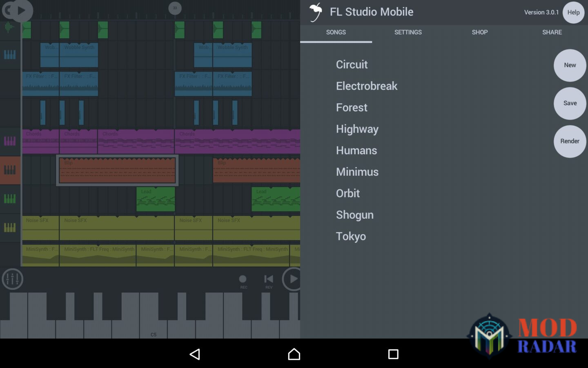Open the Minimus song
588x368 pixels.
pyautogui.click(x=357, y=172)
